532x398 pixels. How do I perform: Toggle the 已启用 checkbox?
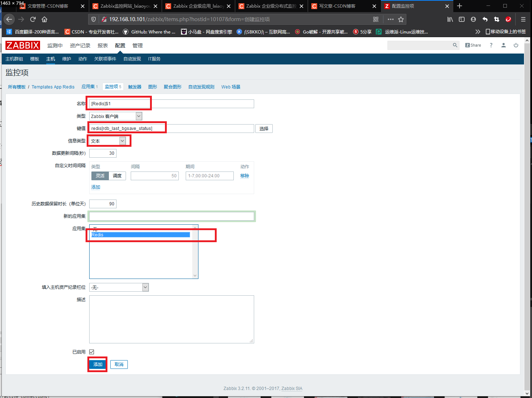pyautogui.click(x=92, y=352)
